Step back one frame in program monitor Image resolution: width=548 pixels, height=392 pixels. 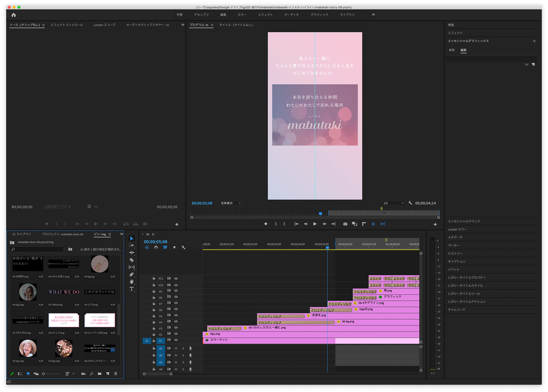[306, 224]
